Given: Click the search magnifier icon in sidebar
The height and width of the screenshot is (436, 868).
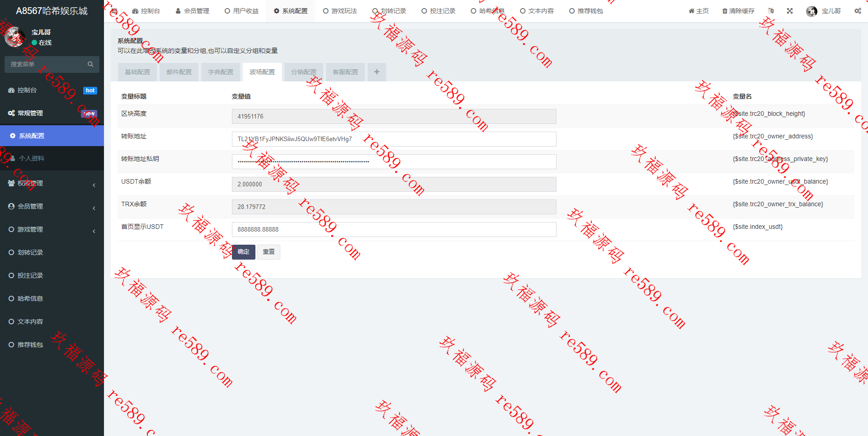Looking at the screenshot, I should [90, 64].
